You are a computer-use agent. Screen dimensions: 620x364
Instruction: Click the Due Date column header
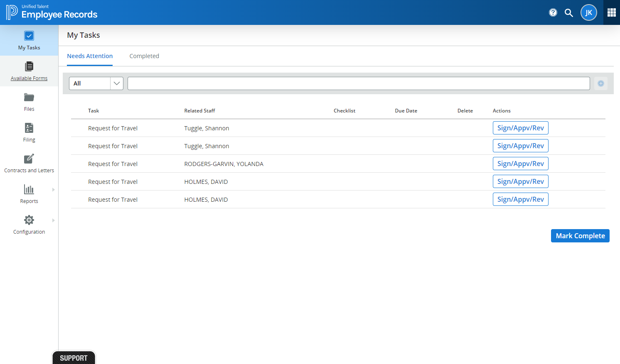click(406, 111)
